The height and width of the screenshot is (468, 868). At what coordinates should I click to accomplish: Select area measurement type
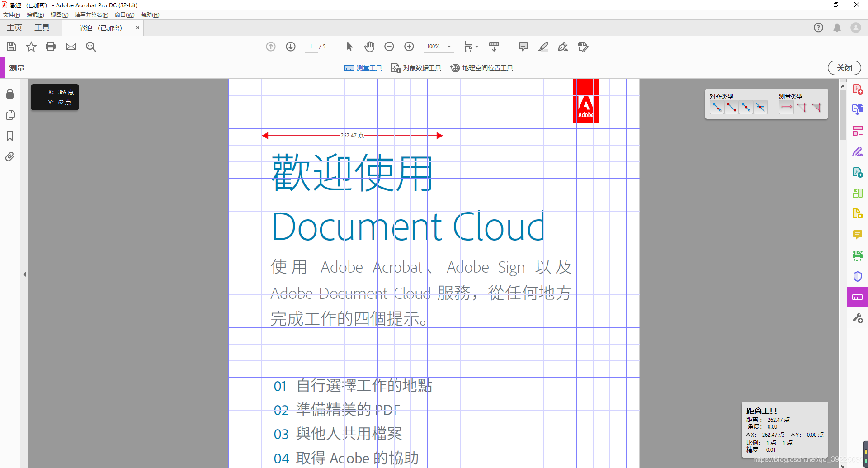(x=816, y=107)
